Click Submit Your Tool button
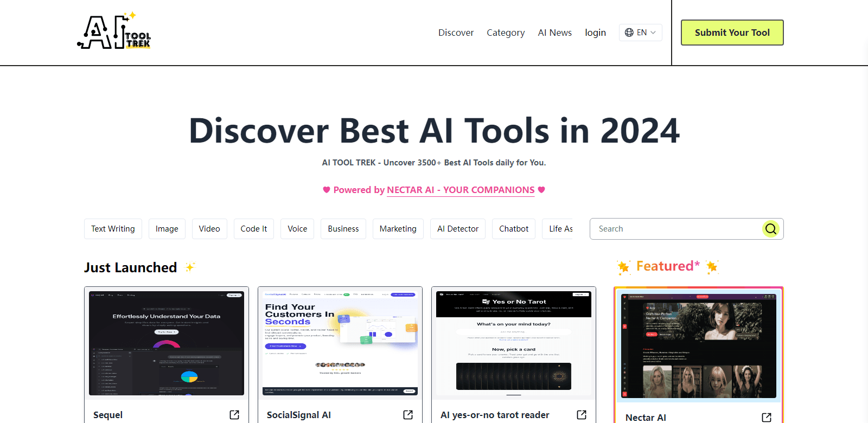 [732, 33]
